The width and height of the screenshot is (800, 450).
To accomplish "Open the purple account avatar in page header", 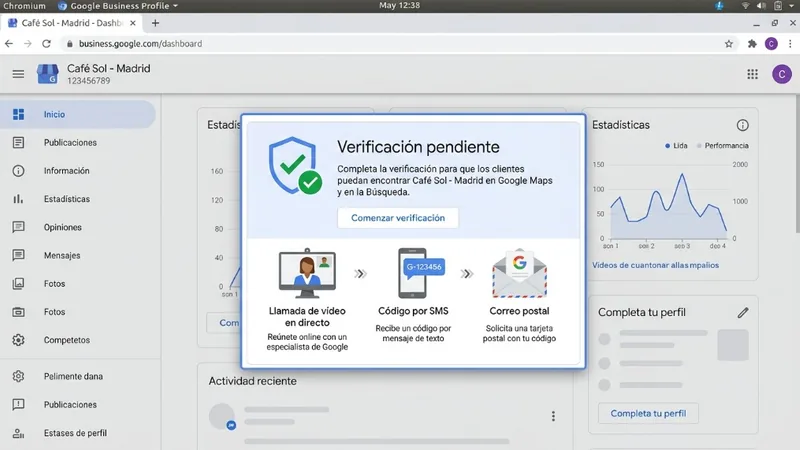I will point(782,74).
